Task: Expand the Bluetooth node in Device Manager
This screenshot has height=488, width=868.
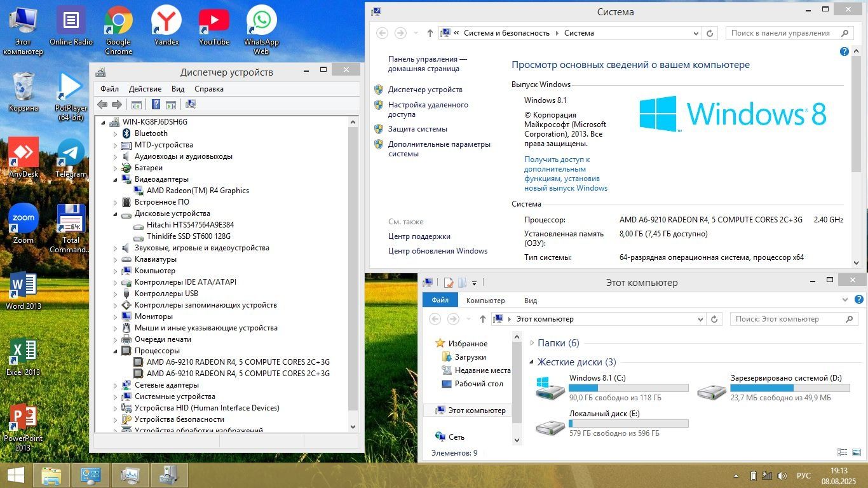Action: pyautogui.click(x=116, y=133)
